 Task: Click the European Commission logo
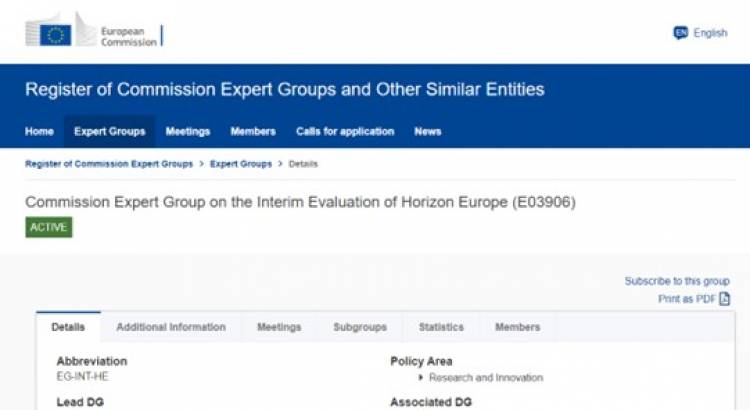[94, 30]
